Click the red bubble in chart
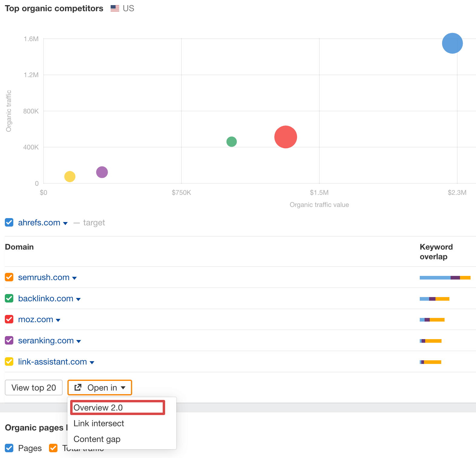The height and width of the screenshot is (458, 476). [285, 137]
